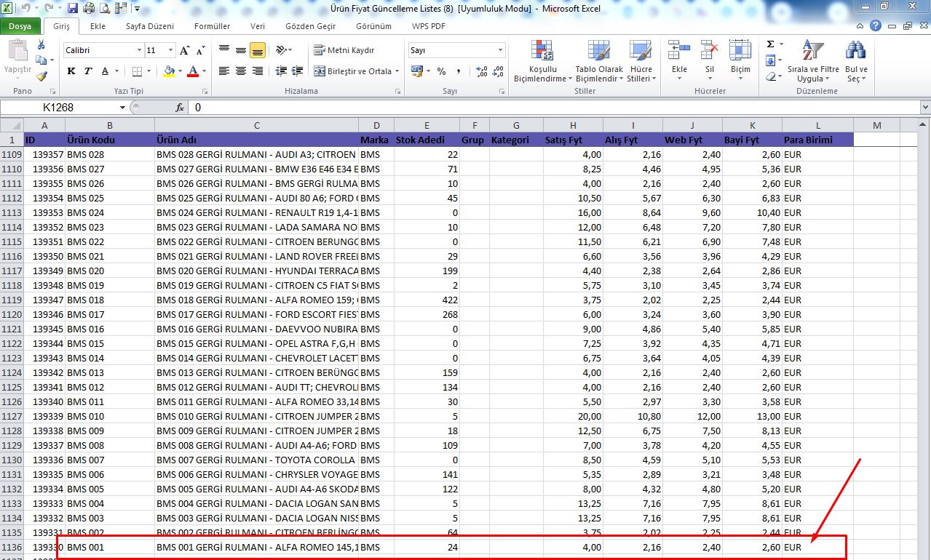
Task: Toggle italic T formatting
Action: tap(88, 71)
